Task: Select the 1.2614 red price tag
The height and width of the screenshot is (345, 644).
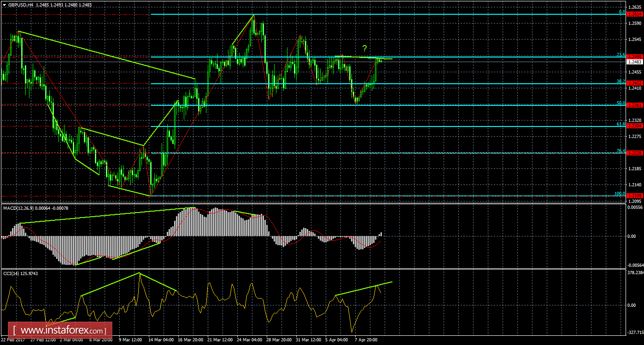Action: pyautogui.click(x=635, y=14)
